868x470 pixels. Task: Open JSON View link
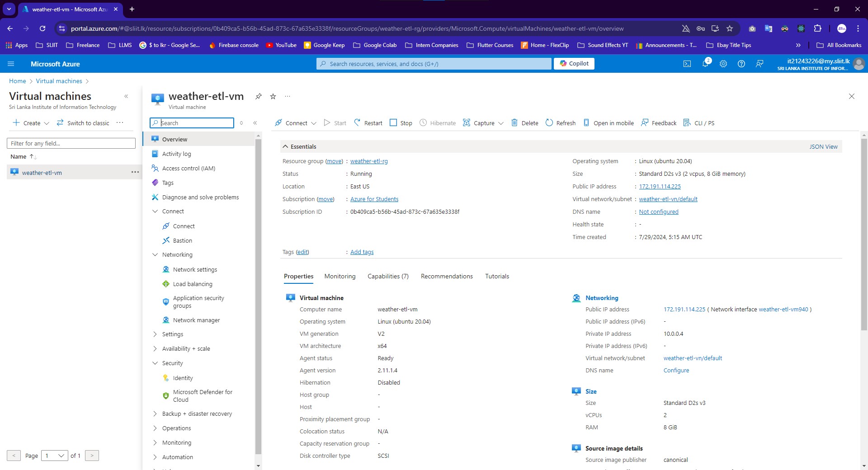point(823,146)
